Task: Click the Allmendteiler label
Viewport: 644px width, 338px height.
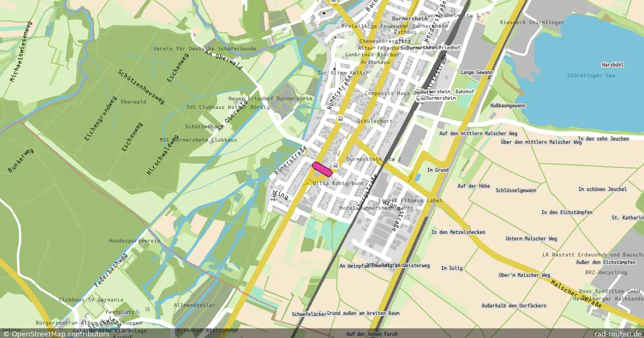Action: click(194, 305)
